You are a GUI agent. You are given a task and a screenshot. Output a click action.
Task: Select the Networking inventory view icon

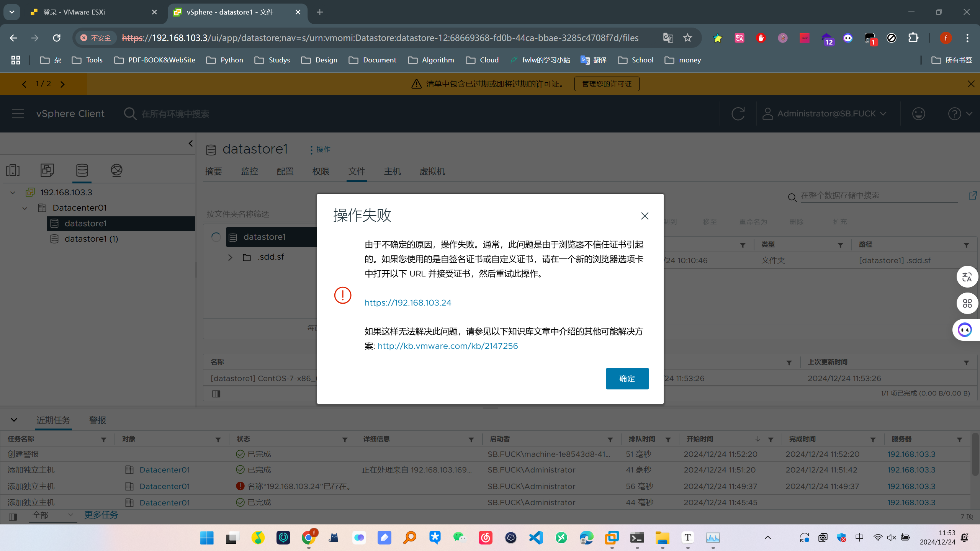(116, 170)
